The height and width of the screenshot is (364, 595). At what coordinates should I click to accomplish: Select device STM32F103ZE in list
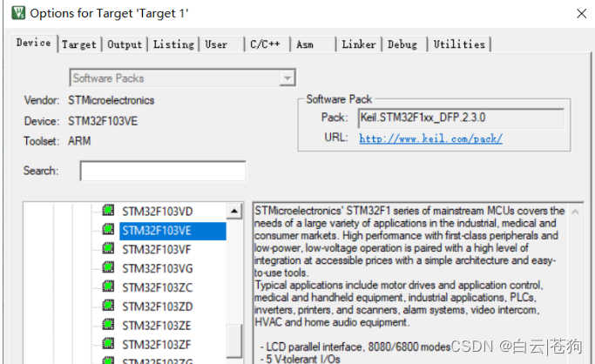coord(157,326)
